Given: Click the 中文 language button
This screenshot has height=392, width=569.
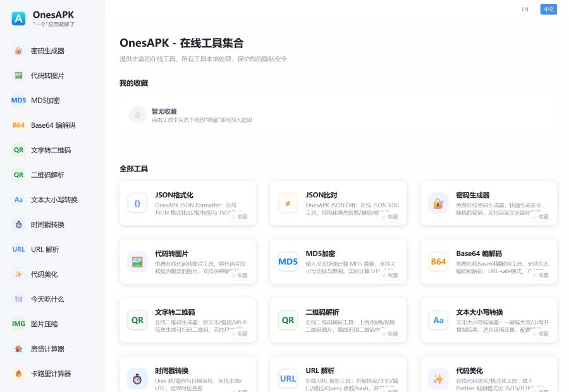Looking at the screenshot, I should tap(549, 9).
